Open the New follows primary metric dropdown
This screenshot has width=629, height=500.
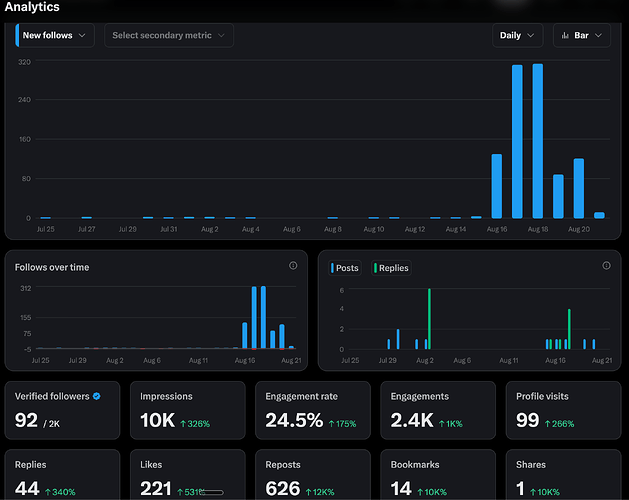click(x=55, y=35)
